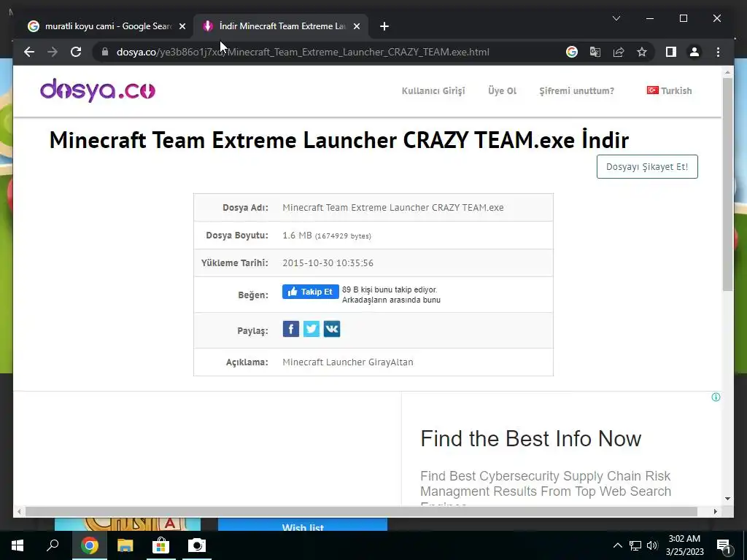Click the dosya.co logo
This screenshot has height=560, width=747.
click(98, 90)
